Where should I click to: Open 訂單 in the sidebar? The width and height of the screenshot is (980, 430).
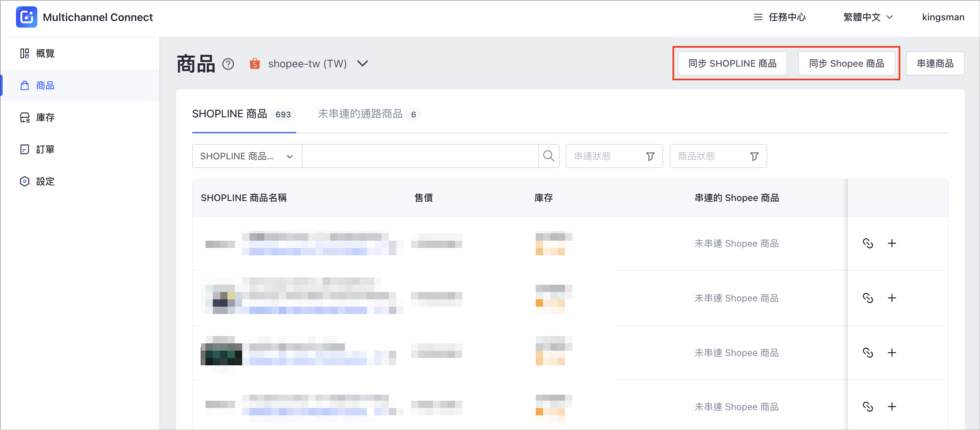80,149
